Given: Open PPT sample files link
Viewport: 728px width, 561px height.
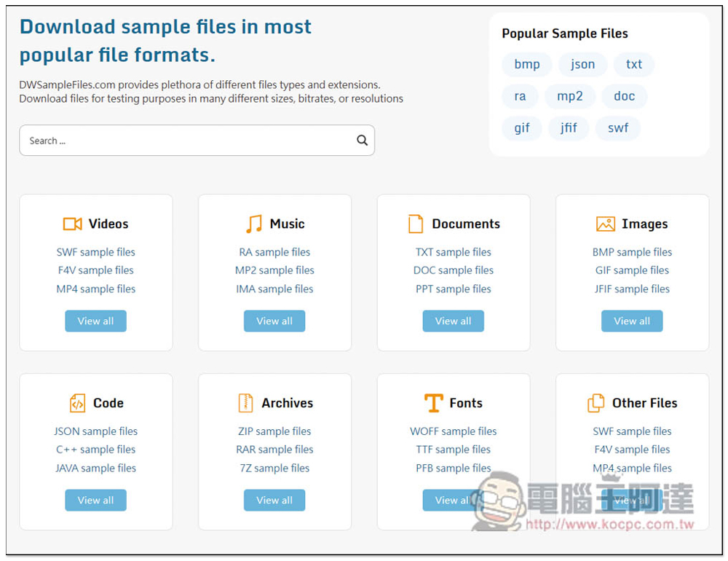Looking at the screenshot, I should coord(453,289).
